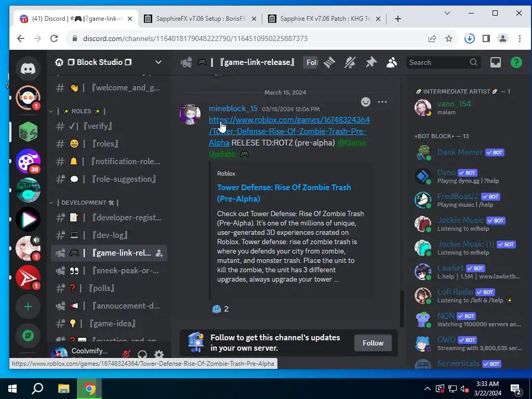Click the reaction with count 2
The image size is (532, 399).
[x=220, y=309]
